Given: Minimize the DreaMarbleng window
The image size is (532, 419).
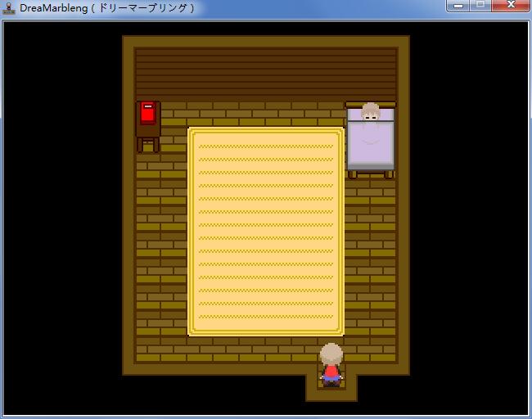Looking at the screenshot, I should point(458,6).
